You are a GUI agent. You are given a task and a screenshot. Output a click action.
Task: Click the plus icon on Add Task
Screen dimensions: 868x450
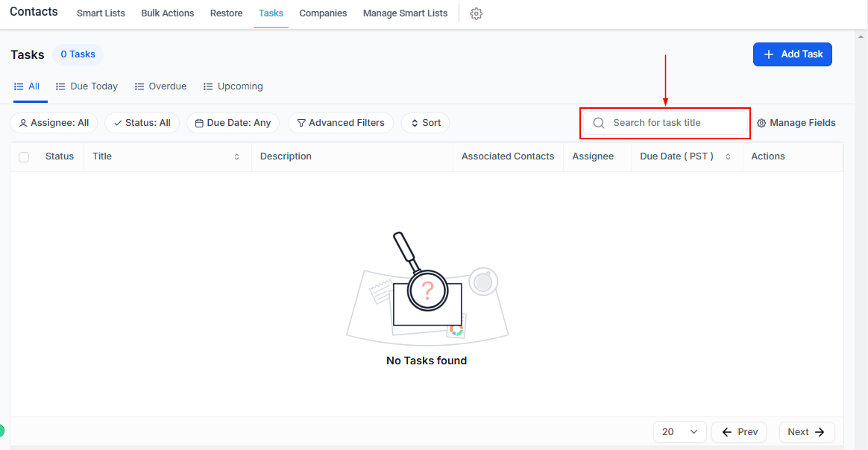pyautogui.click(x=769, y=54)
